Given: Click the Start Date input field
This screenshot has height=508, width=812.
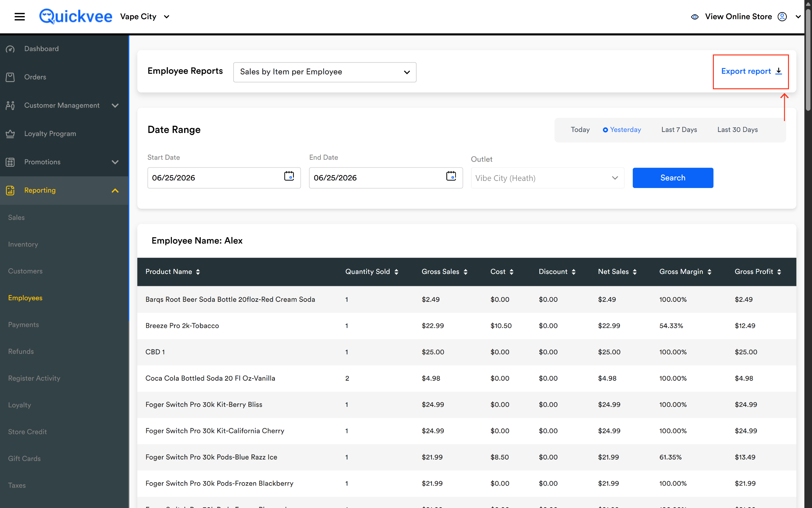Looking at the screenshot, I should click(224, 178).
